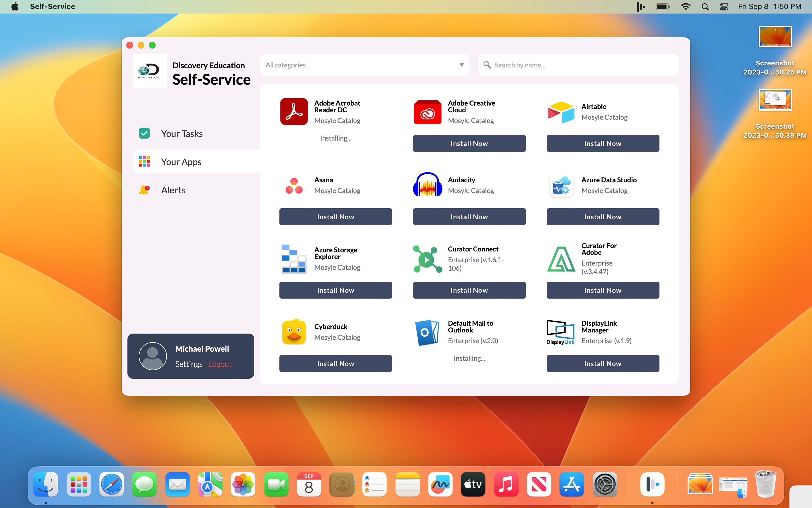Click the Azure Storage Explorer icon
The width and height of the screenshot is (812, 508).
(x=294, y=259)
